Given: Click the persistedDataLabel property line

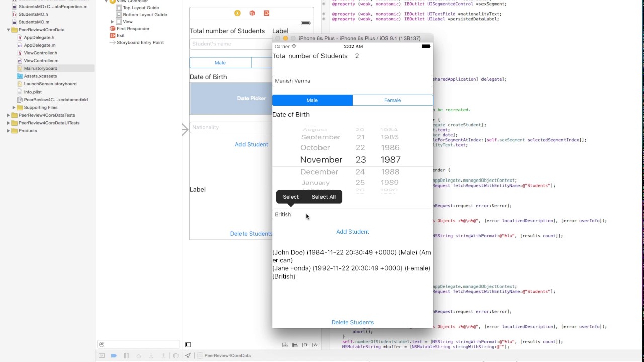Looking at the screenshot, I should (x=416, y=19).
